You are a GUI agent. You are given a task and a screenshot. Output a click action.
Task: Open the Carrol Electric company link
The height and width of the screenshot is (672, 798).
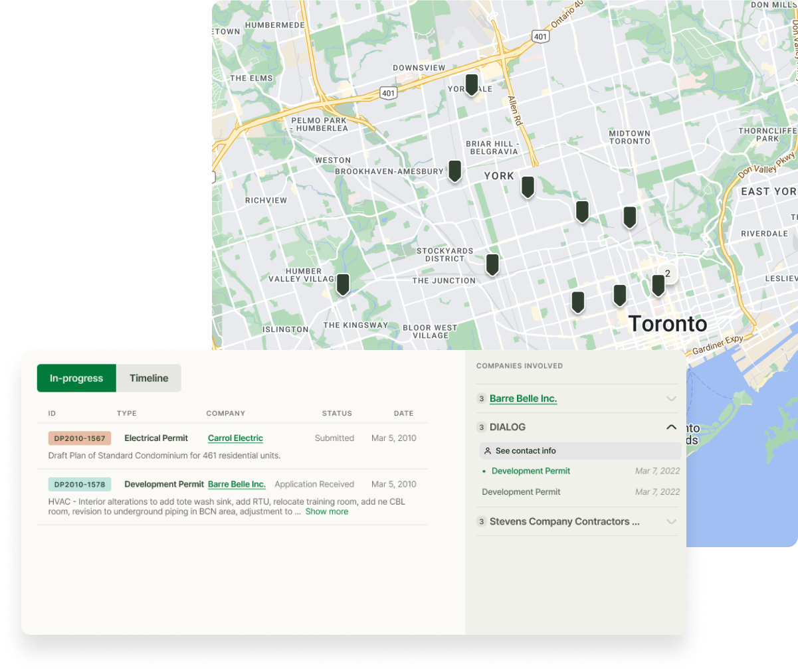(235, 438)
